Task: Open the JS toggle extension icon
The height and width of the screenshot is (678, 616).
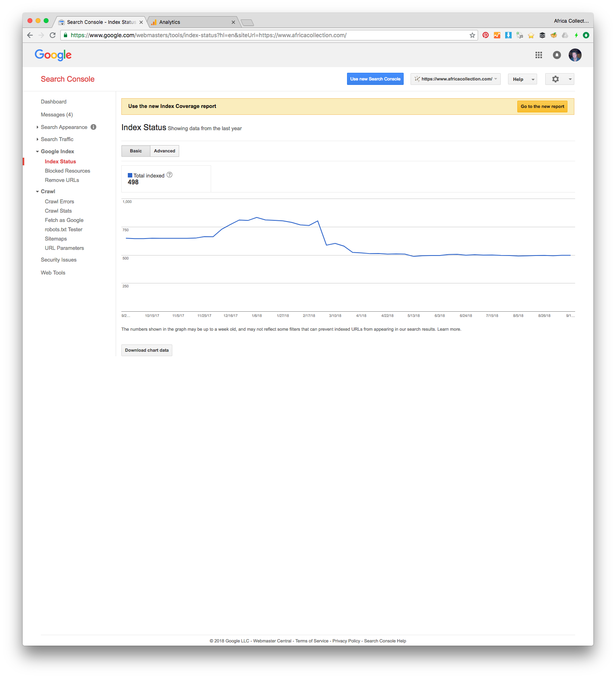Action: 520,35
